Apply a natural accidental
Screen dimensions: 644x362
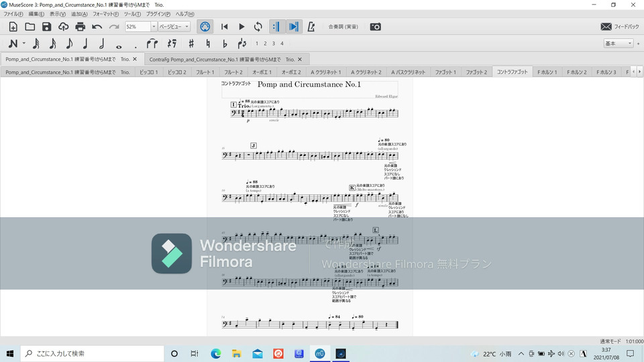click(x=208, y=44)
